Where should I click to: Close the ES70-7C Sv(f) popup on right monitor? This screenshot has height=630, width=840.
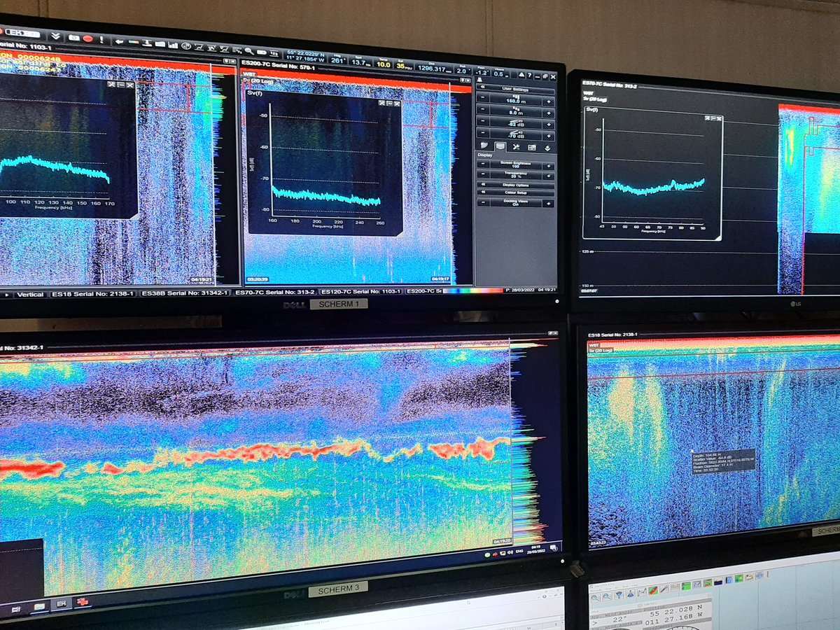[x=717, y=118]
